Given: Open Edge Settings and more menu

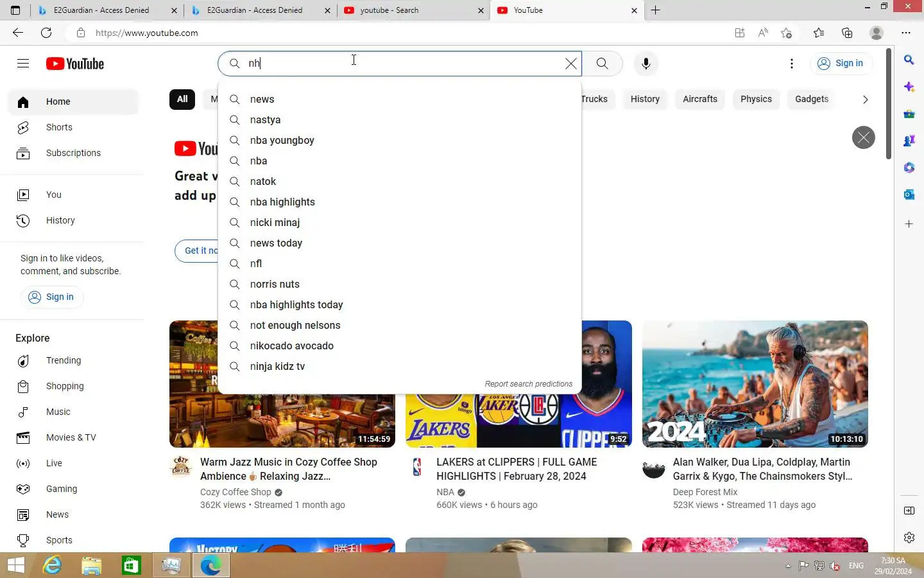Looking at the screenshot, I should (x=905, y=33).
